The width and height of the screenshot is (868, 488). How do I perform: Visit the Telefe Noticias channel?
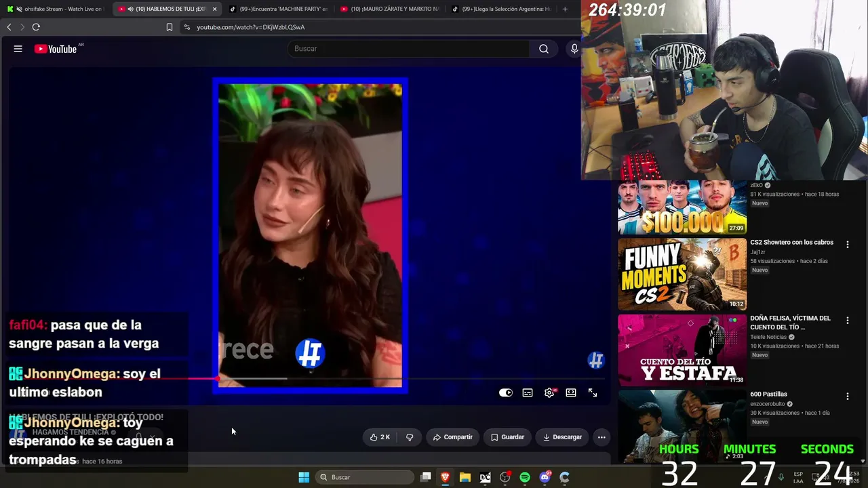pyautogui.click(x=768, y=337)
